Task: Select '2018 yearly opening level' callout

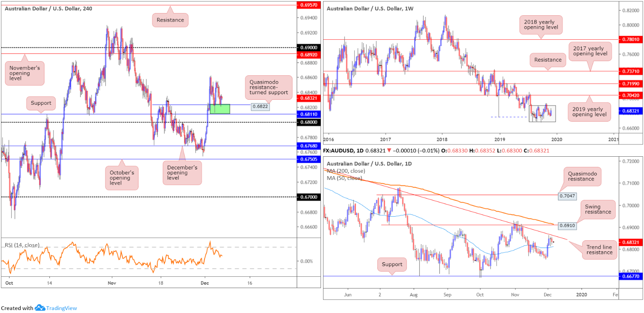Action: [x=541, y=24]
